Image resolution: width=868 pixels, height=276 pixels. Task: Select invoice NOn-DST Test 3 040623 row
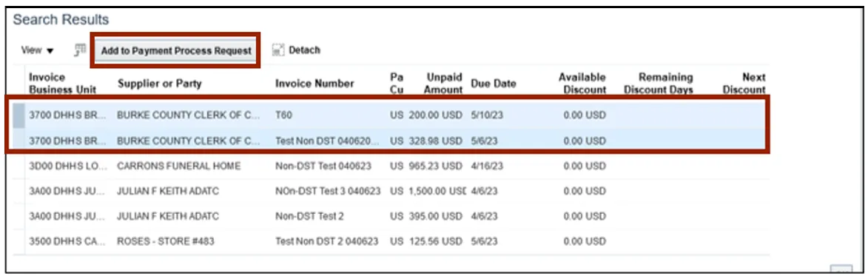(x=391, y=192)
